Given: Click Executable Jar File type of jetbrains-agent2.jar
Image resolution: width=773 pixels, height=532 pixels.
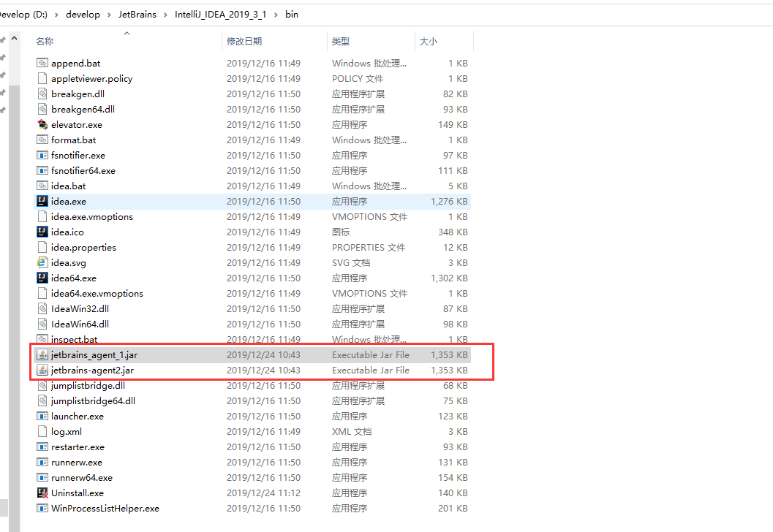Looking at the screenshot, I should click(371, 370).
